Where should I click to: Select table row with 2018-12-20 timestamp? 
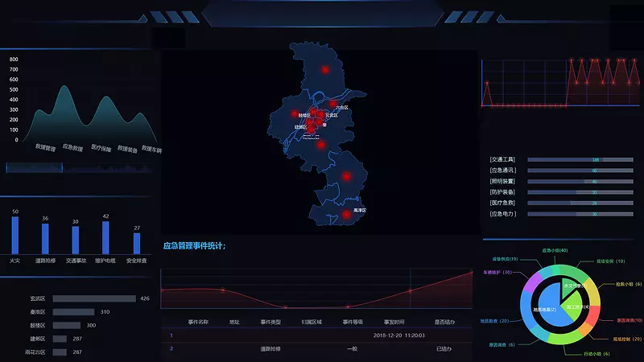point(314,335)
